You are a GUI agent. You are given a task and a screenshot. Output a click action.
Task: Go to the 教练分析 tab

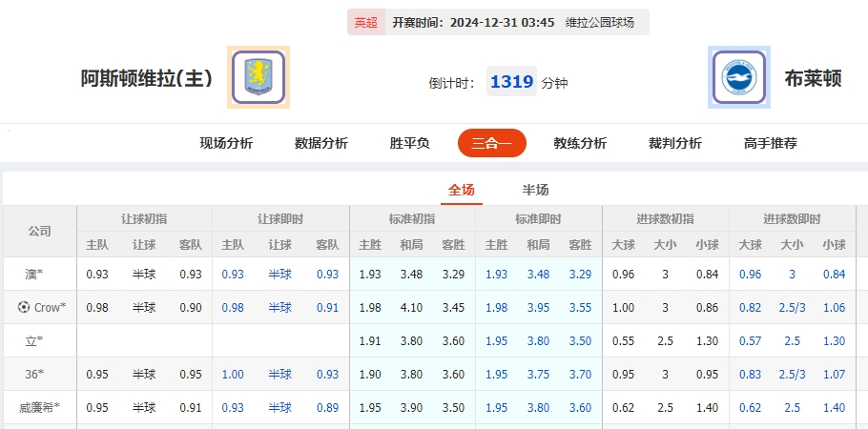(x=580, y=143)
